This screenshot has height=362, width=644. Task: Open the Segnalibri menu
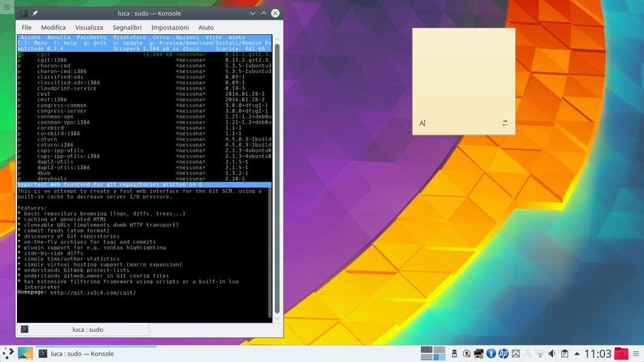(127, 28)
